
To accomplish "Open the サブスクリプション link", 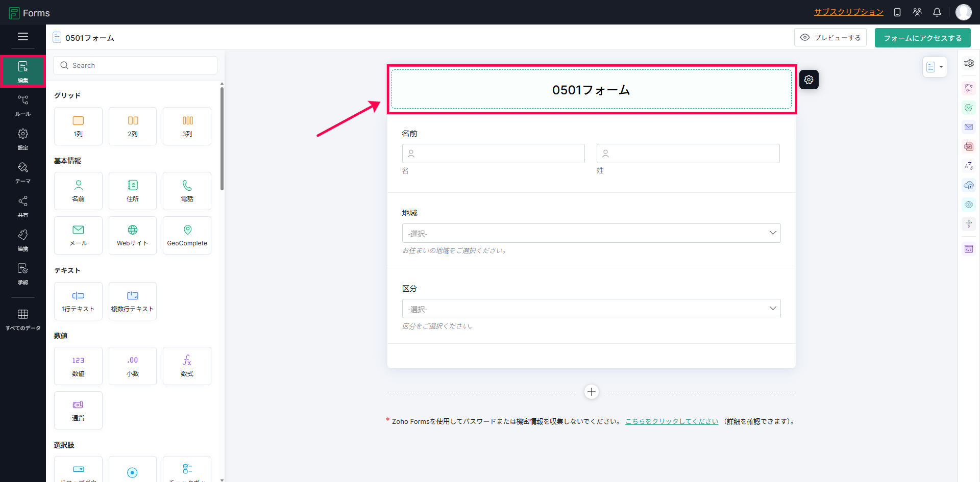I will [849, 12].
